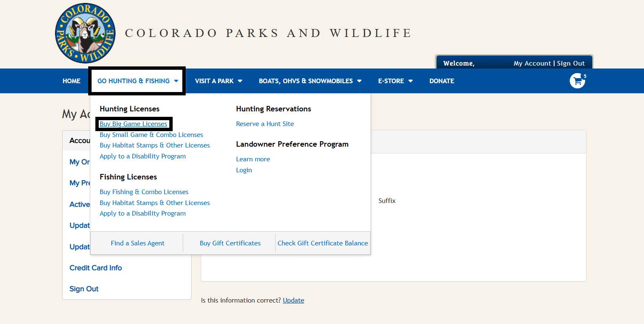Select Buy Big Game Licenses
644x324 pixels.
134,124
